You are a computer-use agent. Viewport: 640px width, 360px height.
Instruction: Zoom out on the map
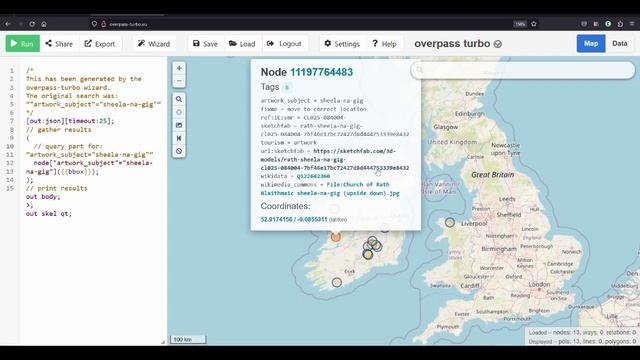click(179, 81)
